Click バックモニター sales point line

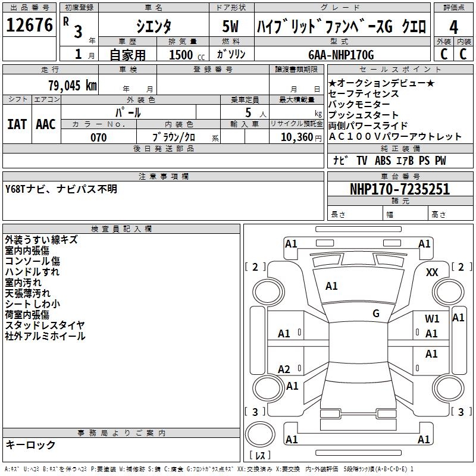coord(359,104)
